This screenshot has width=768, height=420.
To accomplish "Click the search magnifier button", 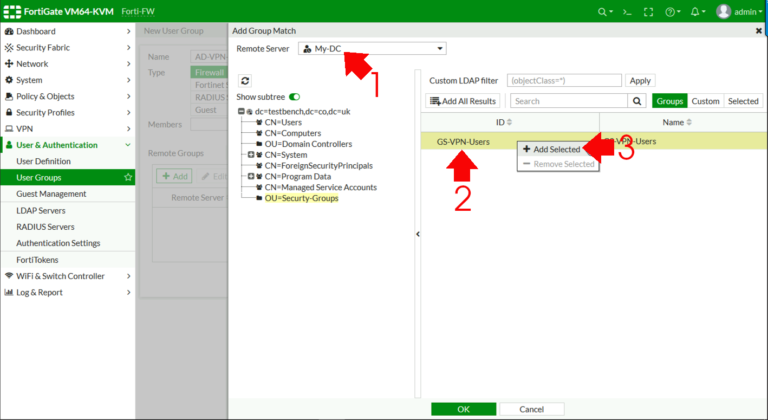I will click(x=637, y=101).
